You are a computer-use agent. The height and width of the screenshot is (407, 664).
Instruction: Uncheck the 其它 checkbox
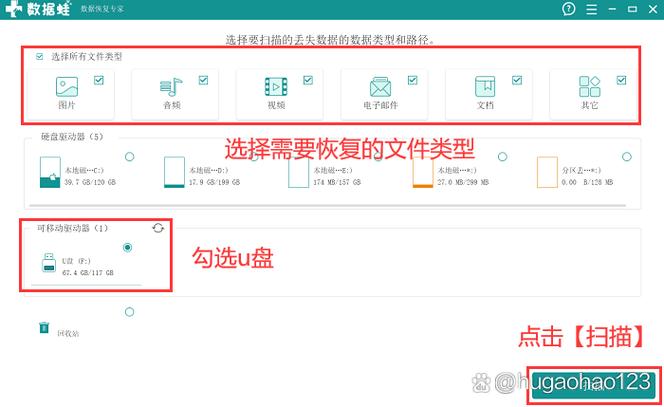621,80
